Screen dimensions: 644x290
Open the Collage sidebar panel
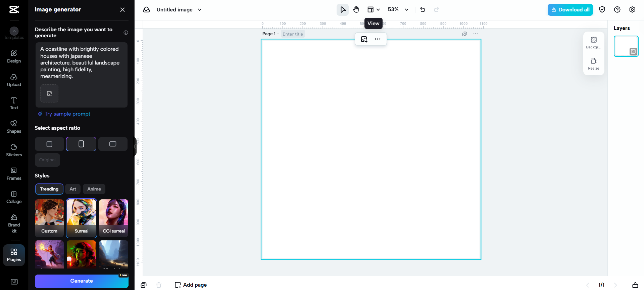[x=14, y=197]
